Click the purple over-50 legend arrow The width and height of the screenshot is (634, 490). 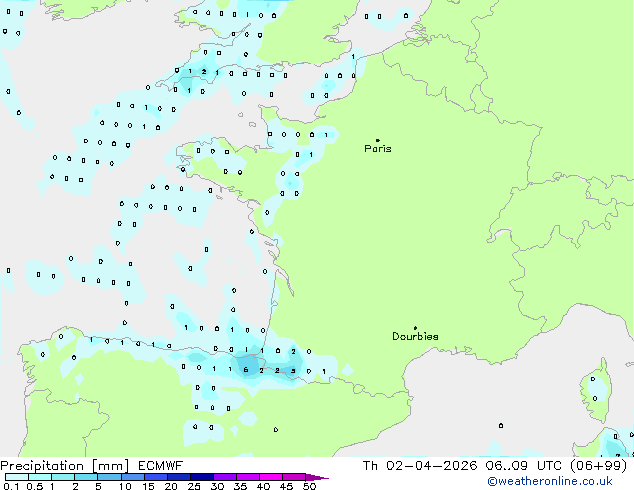(317, 478)
